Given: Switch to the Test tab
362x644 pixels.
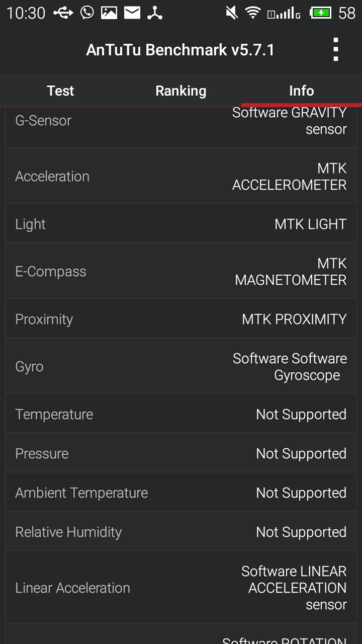Looking at the screenshot, I should pyautogui.click(x=60, y=91).
